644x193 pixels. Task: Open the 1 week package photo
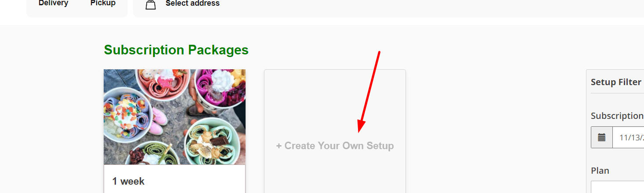174,117
